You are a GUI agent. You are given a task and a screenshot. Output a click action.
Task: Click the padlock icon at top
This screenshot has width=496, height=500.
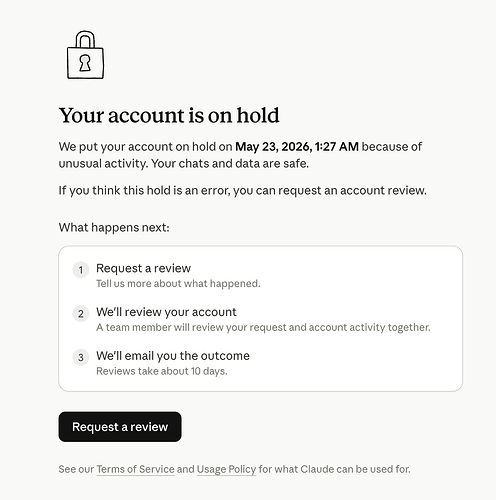(x=85, y=55)
